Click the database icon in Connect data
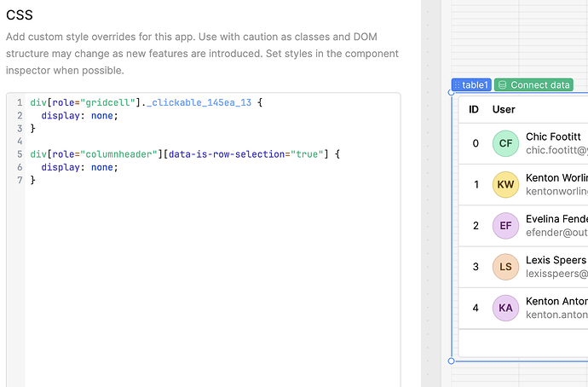 click(503, 85)
